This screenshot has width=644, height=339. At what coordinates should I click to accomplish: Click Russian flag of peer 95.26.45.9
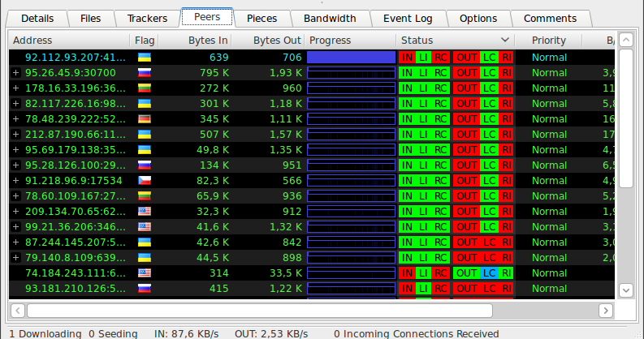145,72
